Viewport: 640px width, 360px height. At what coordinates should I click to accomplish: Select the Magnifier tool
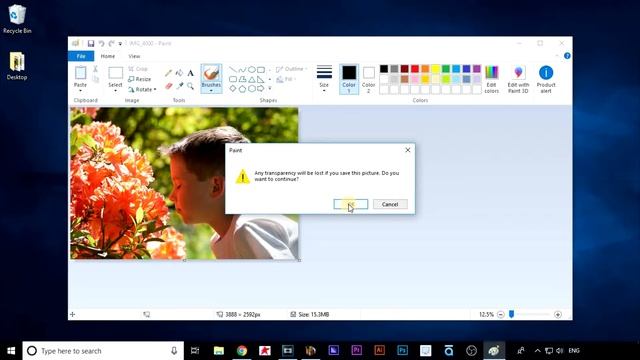coord(190,86)
